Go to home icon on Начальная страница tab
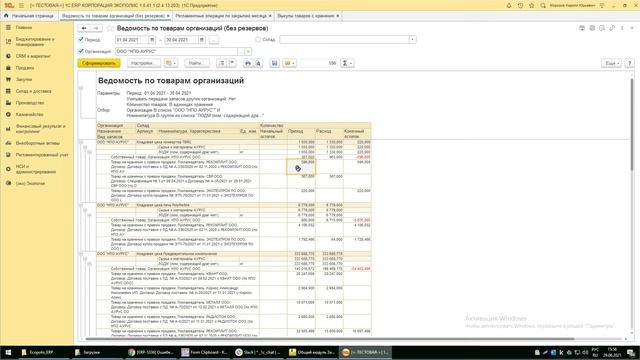The height and width of the screenshot is (360, 640). 6,16
